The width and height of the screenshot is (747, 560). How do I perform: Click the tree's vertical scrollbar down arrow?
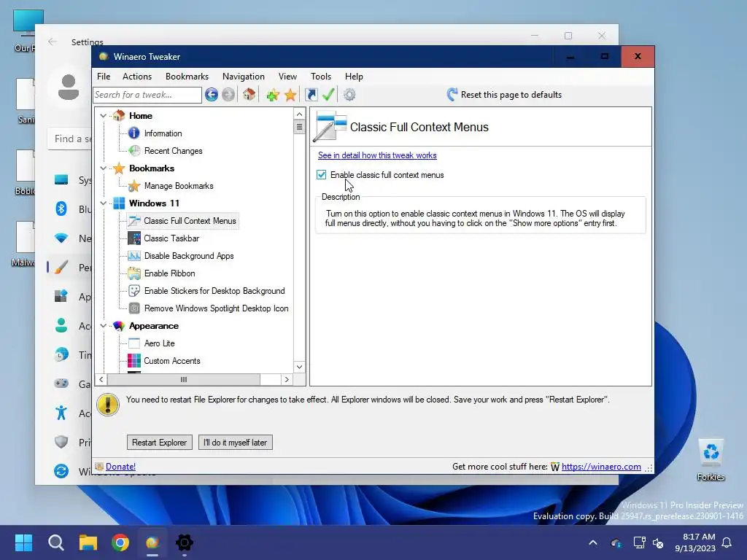tap(299, 367)
